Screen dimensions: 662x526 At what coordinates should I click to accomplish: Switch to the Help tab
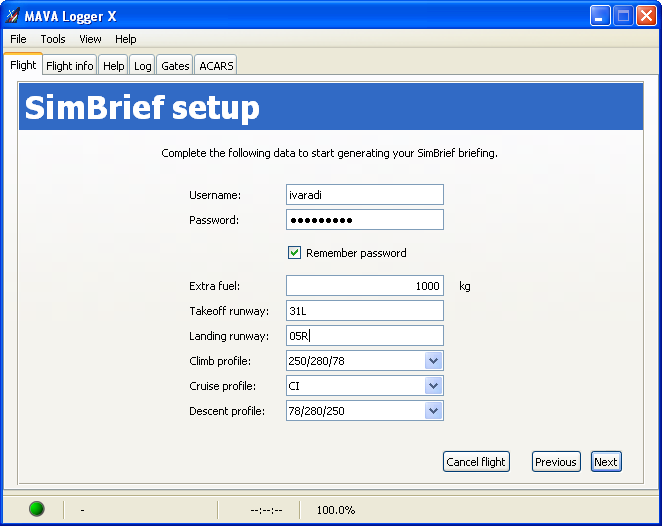click(114, 65)
